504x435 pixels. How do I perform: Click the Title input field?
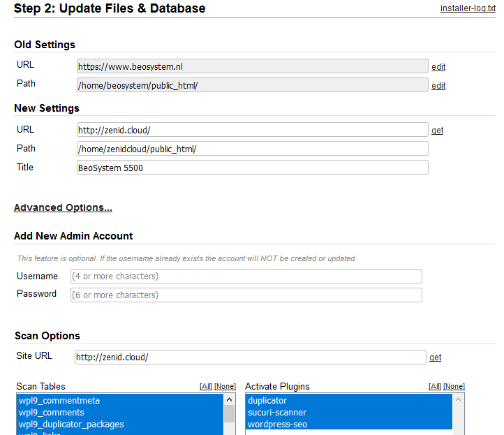point(252,168)
